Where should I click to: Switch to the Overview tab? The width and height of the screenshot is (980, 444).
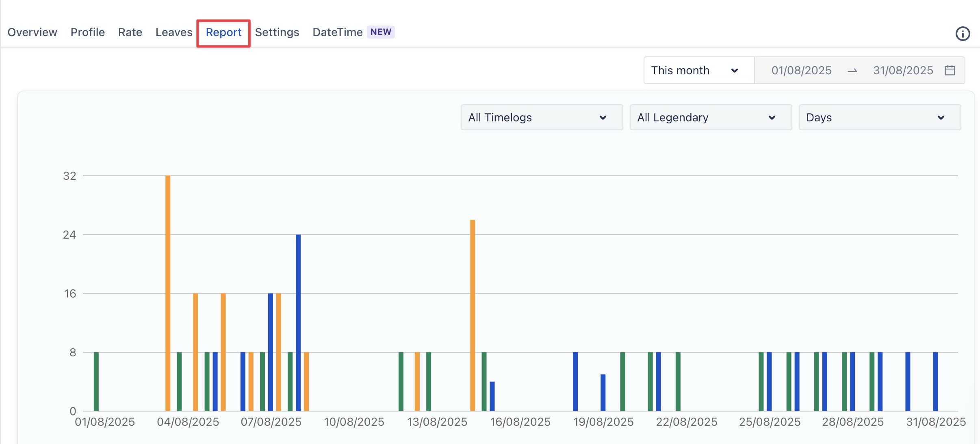pyautogui.click(x=33, y=32)
